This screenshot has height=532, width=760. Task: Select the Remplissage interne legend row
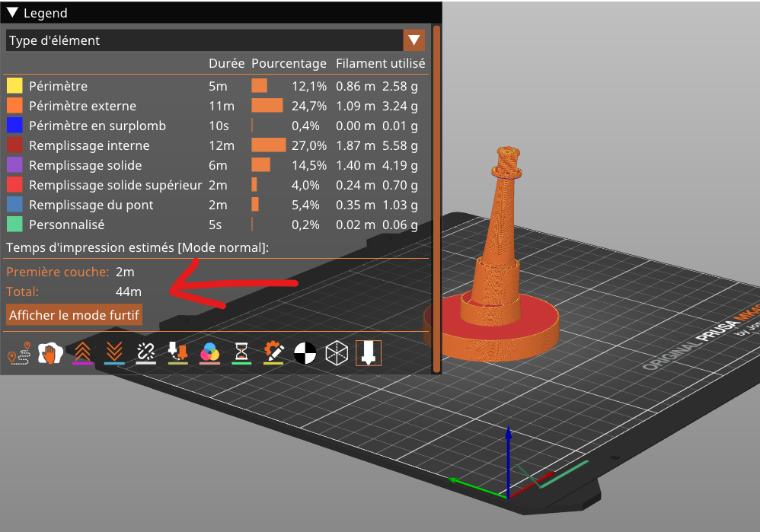pyautogui.click(x=89, y=145)
